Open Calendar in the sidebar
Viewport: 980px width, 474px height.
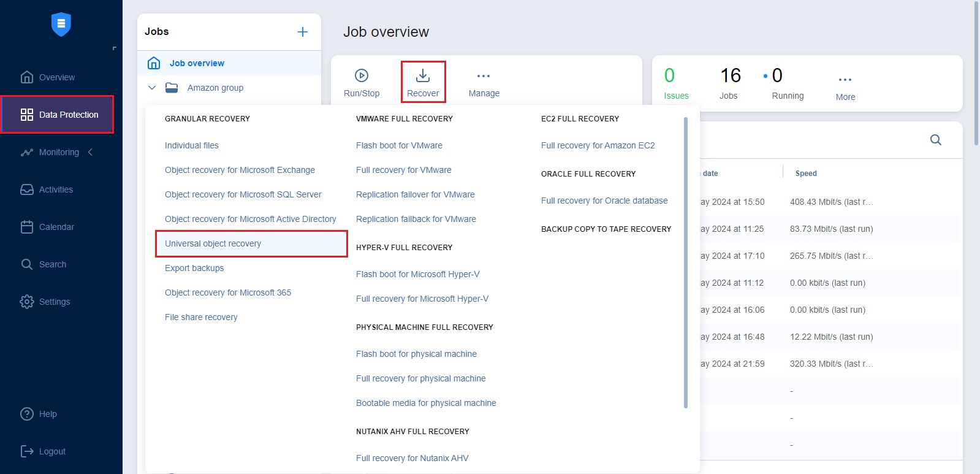click(x=56, y=227)
